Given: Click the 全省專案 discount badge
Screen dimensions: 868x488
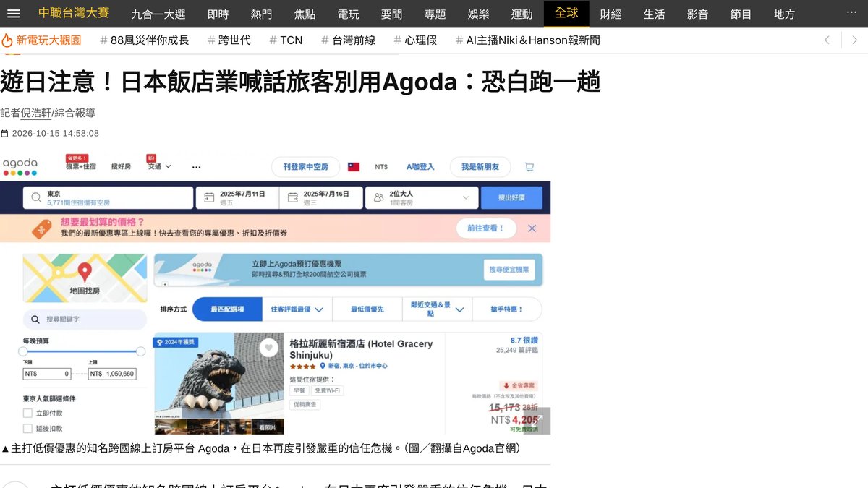Looking at the screenshot, I should pos(519,386).
